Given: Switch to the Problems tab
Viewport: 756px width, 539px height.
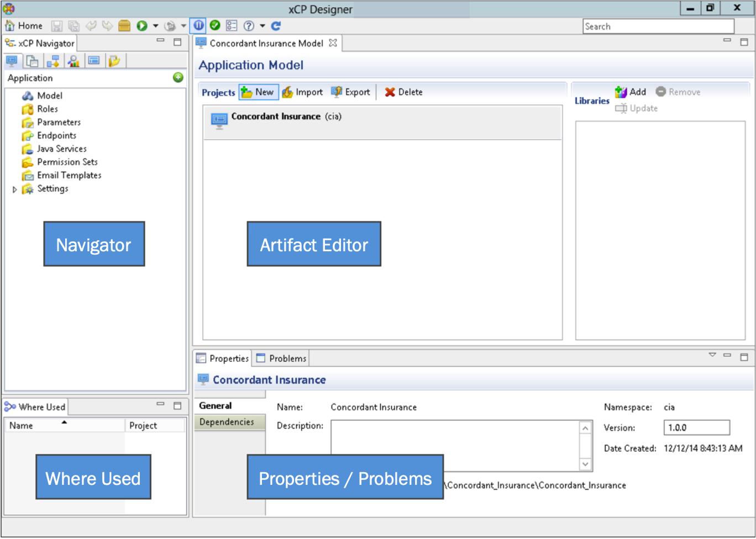Looking at the screenshot, I should click(x=281, y=358).
